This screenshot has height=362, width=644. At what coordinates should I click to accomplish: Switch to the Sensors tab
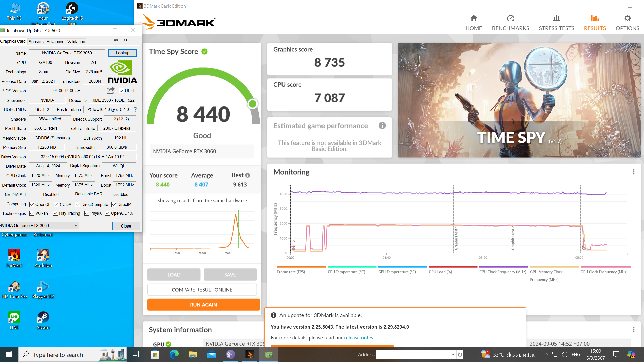pyautogui.click(x=36, y=42)
